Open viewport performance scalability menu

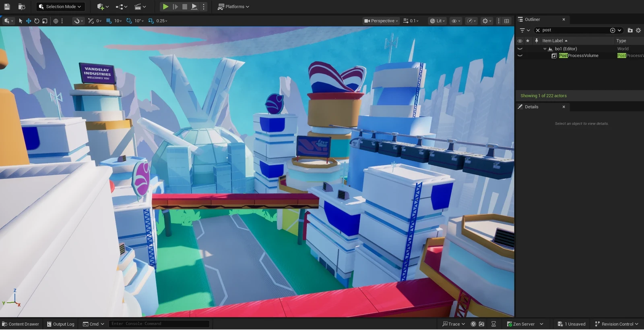click(x=471, y=21)
